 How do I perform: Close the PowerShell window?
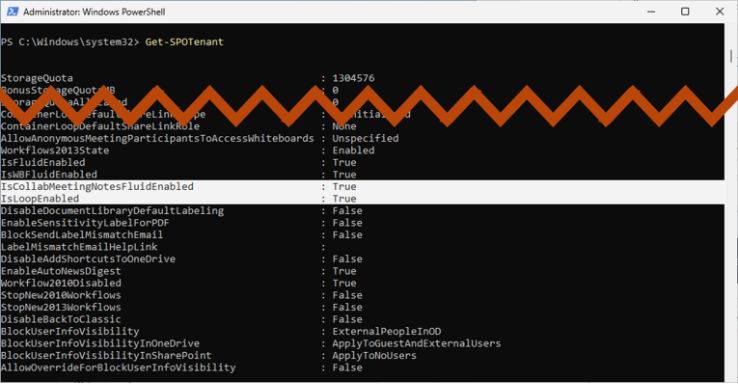(720, 11)
